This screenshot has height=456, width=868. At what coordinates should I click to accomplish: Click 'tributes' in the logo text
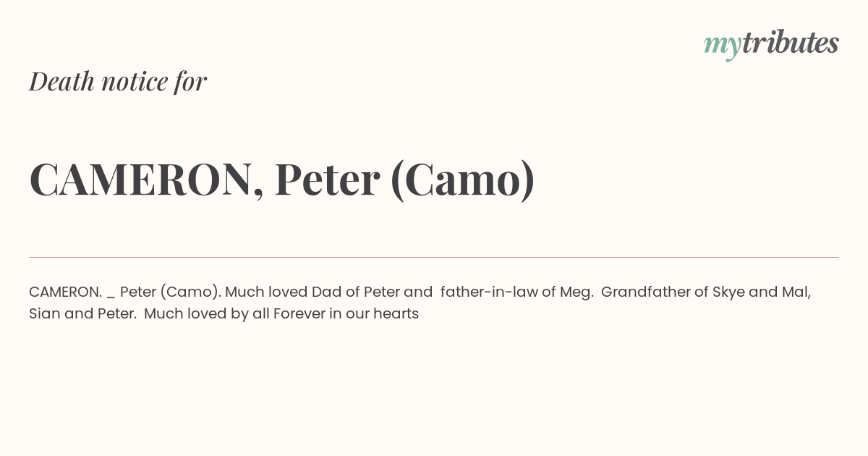click(x=791, y=43)
